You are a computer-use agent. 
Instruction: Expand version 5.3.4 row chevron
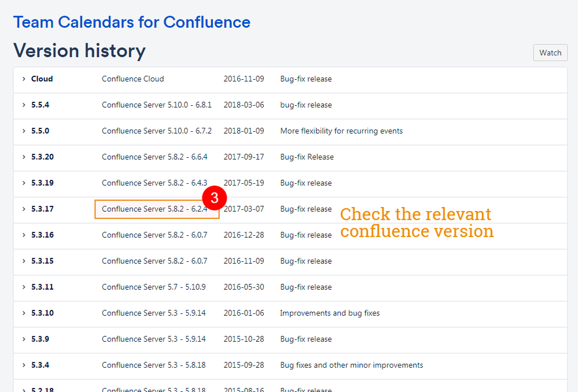24,365
